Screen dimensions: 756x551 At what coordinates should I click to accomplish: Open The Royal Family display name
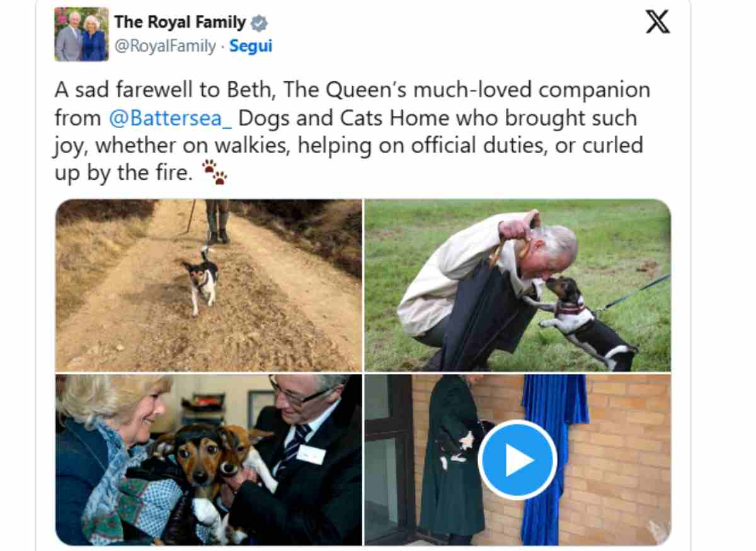[180, 23]
